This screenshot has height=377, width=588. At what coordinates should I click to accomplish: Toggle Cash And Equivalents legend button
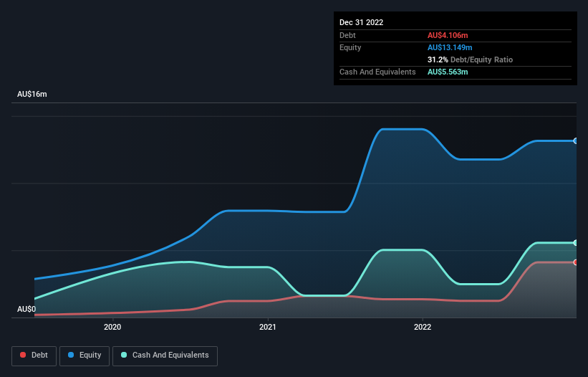click(165, 355)
